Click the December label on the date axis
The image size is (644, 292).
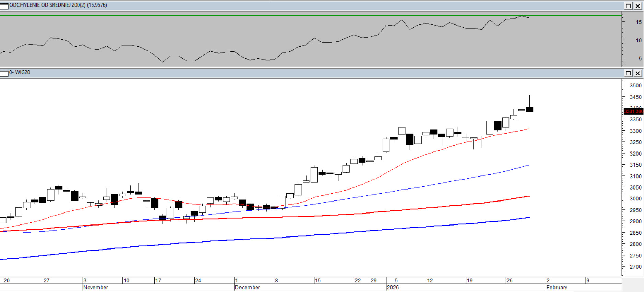click(247, 287)
